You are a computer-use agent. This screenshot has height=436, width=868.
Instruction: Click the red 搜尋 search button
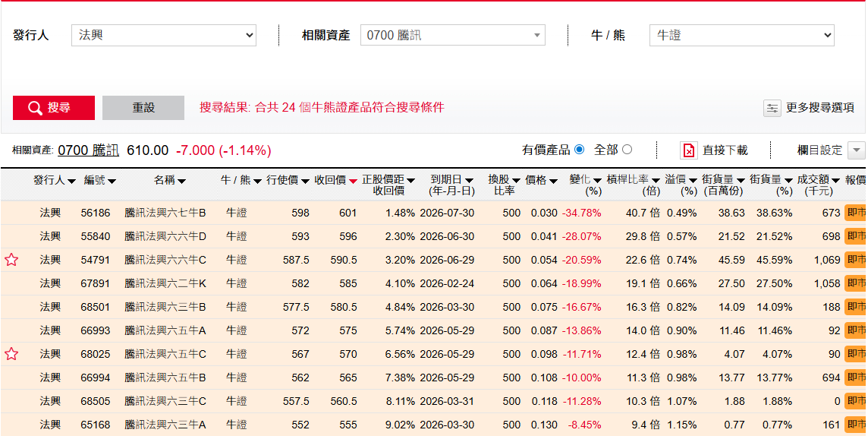[x=54, y=107]
